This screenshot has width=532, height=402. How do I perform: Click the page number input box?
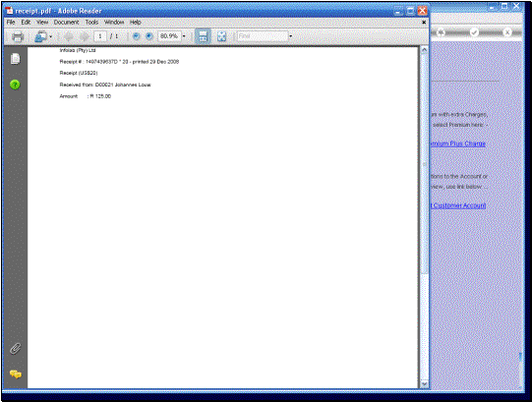(x=100, y=36)
